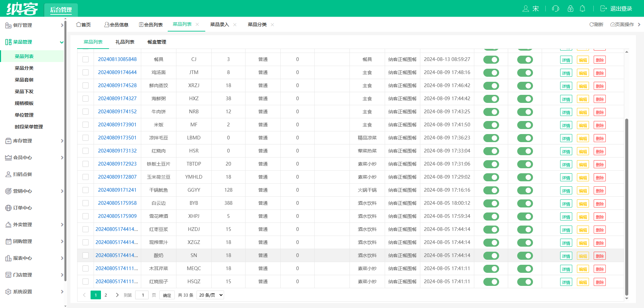
Task: Go to page 2 of table
Action: (x=106, y=295)
